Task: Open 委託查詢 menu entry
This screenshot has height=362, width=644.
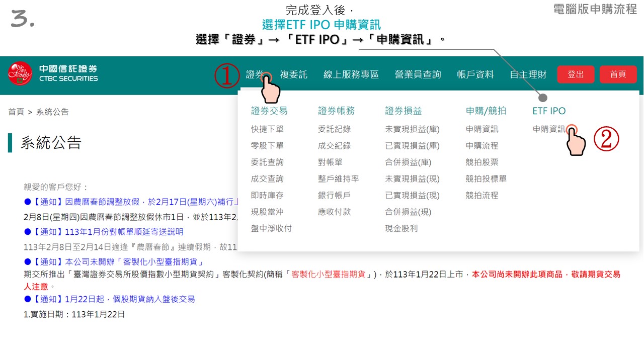Action: click(x=267, y=162)
